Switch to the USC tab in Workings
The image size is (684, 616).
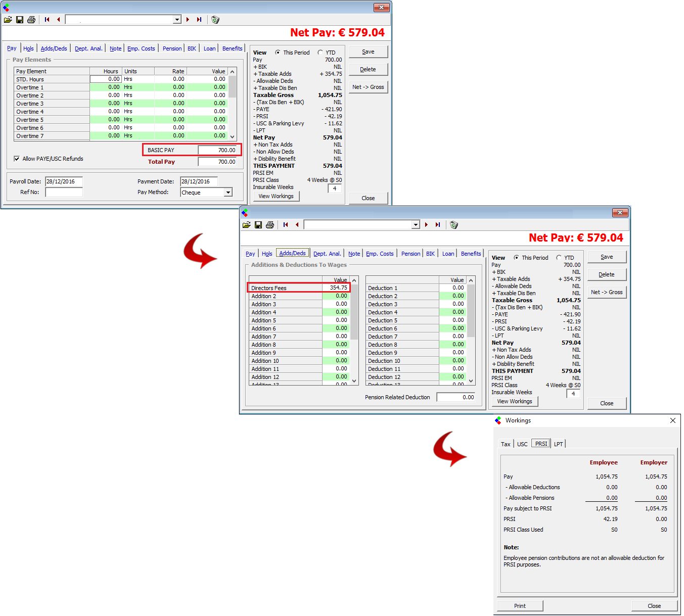pos(522,444)
